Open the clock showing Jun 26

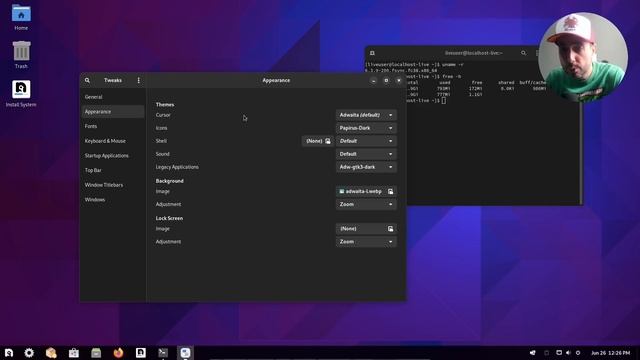click(x=611, y=353)
